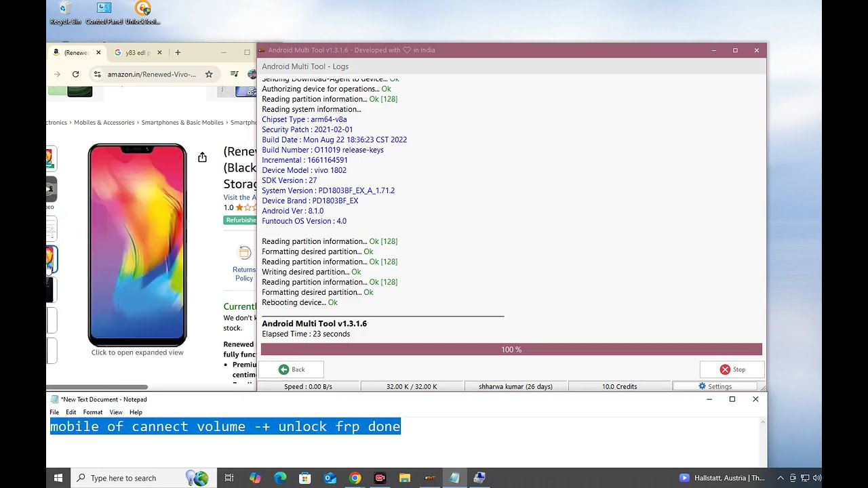Click the volume icon in the system tray
The width and height of the screenshot is (868, 488).
pos(818,478)
